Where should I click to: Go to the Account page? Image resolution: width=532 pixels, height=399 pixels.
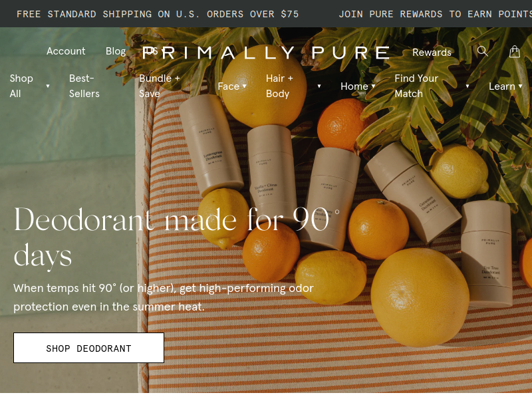[66, 51]
